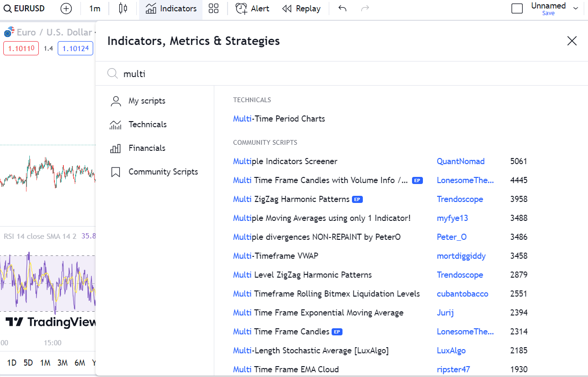Open the candlestick chart style menu
The height and width of the screenshot is (377, 588).
click(x=123, y=9)
